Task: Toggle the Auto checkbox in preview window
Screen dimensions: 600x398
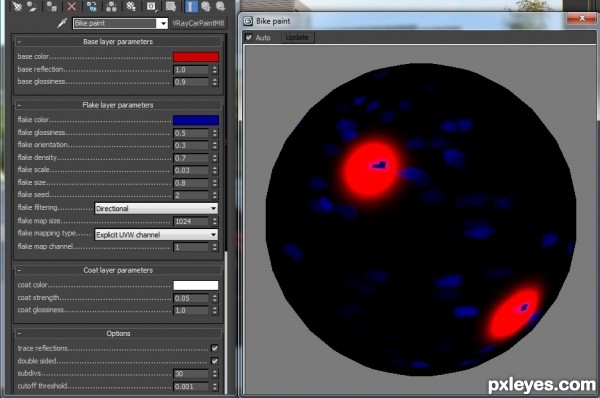Action: (249, 37)
